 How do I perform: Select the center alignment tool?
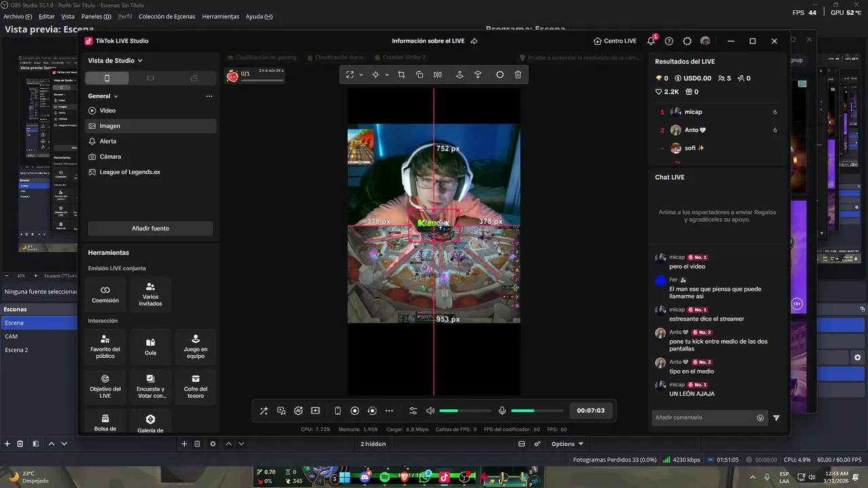point(376,75)
